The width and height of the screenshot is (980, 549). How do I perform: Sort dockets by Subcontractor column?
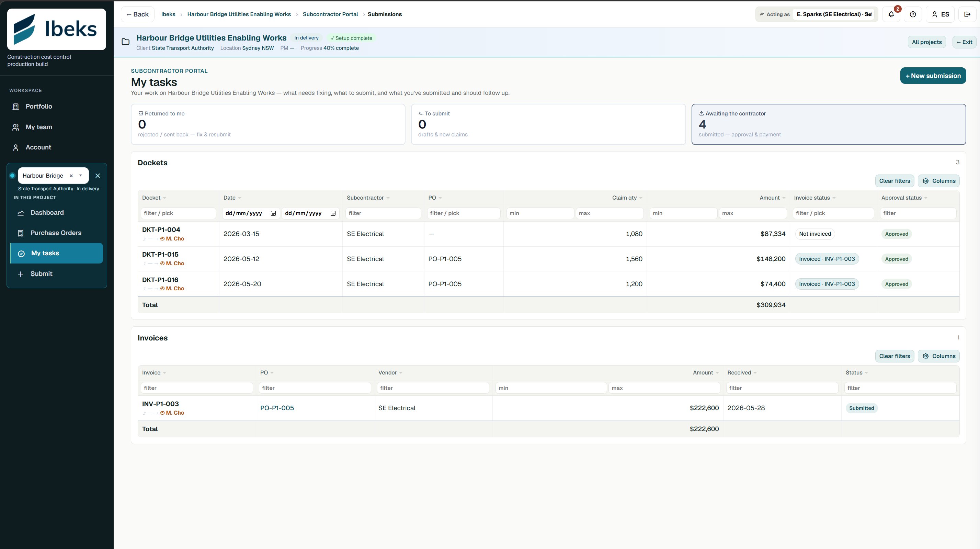(x=368, y=198)
